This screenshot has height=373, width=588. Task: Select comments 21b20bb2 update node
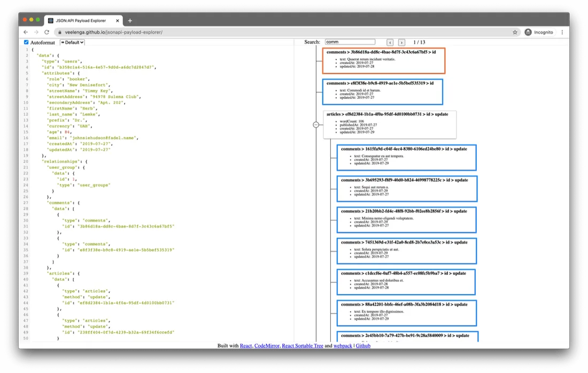pos(406,220)
